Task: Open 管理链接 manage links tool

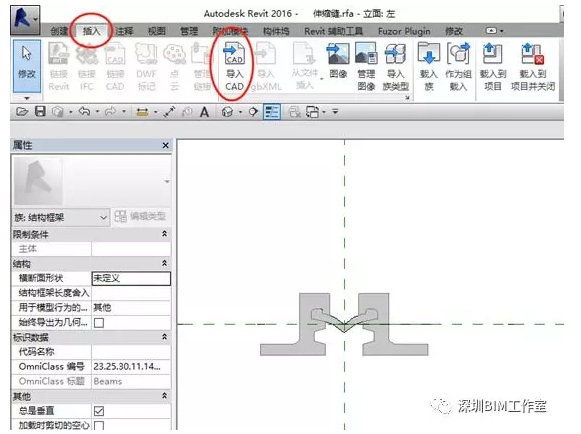Action: pos(202,67)
